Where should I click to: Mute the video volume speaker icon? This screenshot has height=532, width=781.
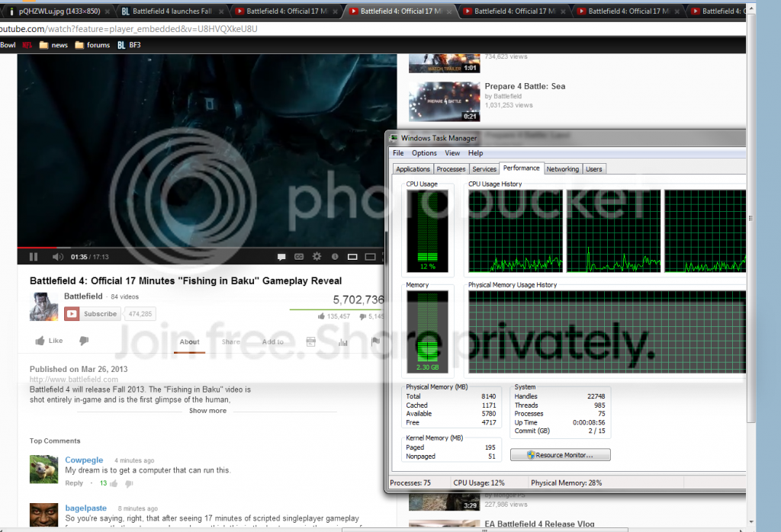58,257
